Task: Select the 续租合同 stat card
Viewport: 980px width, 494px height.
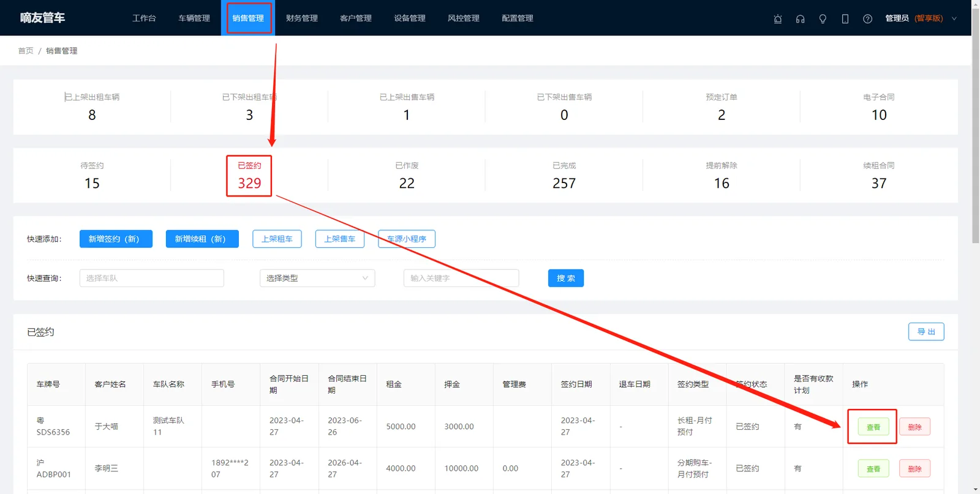Action: point(879,176)
